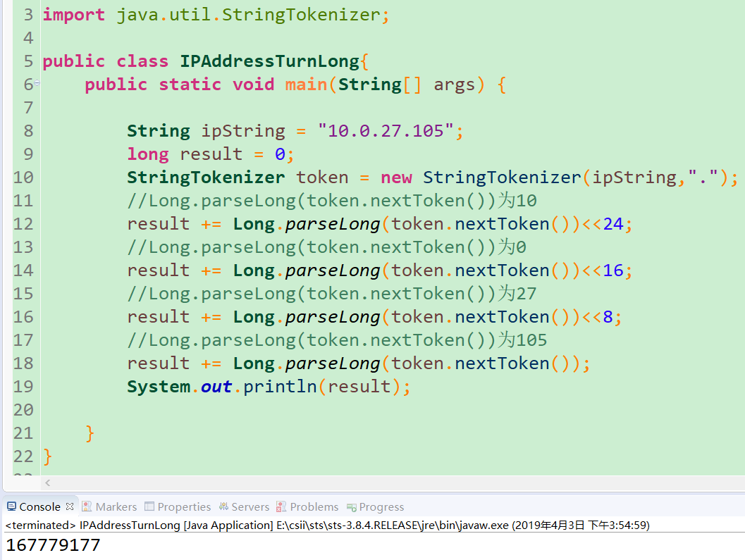Click the Progress tab icon
The height and width of the screenshot is (560, 745).
pyautogui.click(x=352, y=507)
